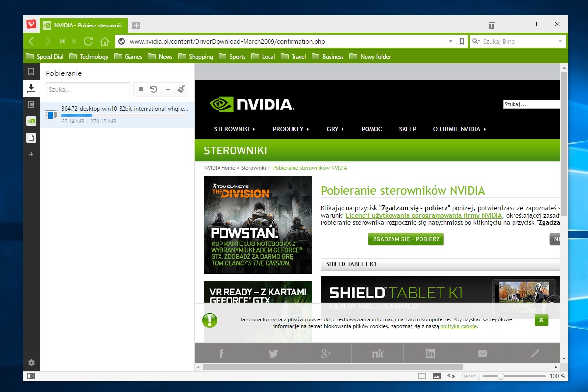Remove the selected download entry
The image size is (588, 392).
(167, 89)
